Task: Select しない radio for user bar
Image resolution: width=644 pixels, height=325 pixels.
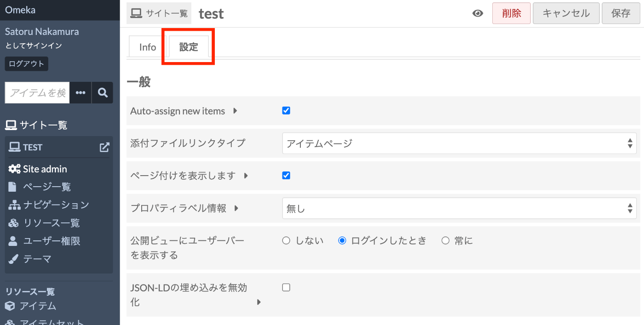Action: [x=286, y=240]
